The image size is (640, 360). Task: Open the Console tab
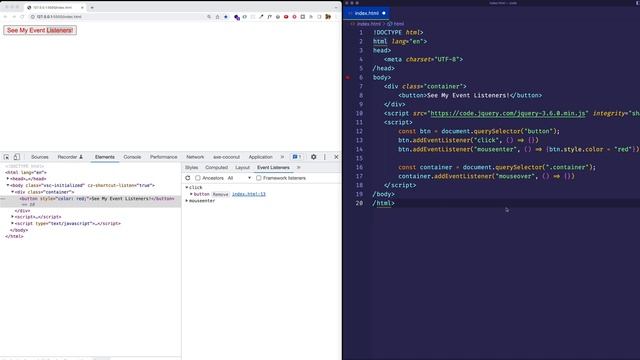(132, 157)
